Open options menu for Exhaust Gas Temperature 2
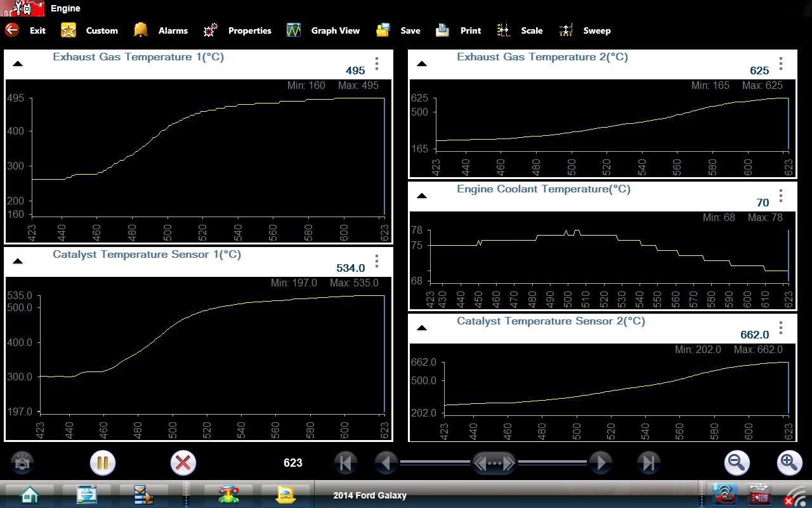Image resolution: width=812 pixels, height=508 pixels. [781, 63]
